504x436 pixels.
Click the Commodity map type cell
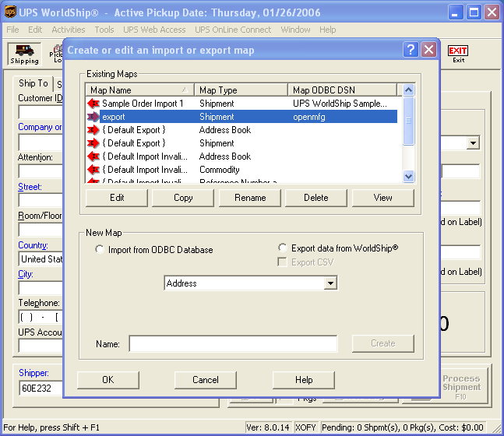click(219, 169)
